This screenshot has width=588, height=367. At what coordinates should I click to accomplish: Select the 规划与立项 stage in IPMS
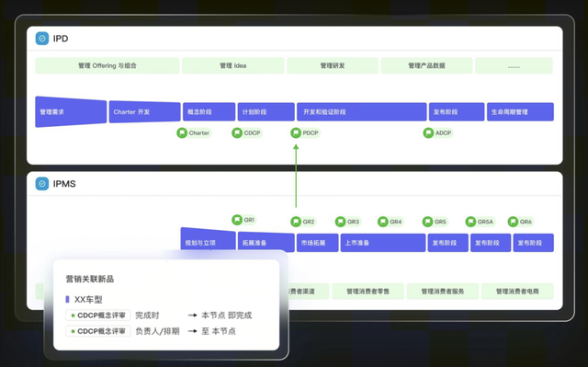click(x=209, y=239)
